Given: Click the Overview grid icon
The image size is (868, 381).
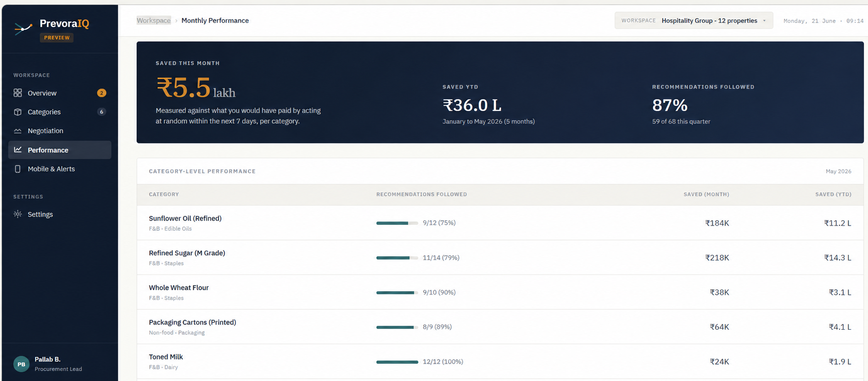Looking at the screenshot, I should point(17,93).
